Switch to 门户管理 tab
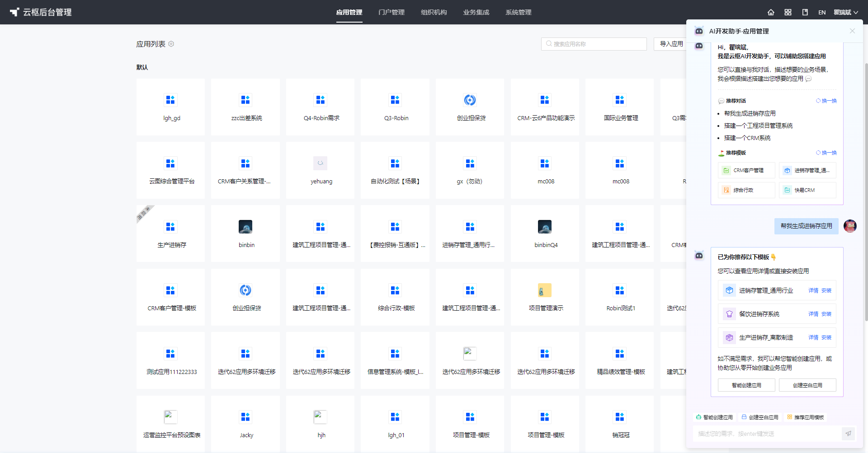This screenshot has width=868, height=453. tap(392, 12)
